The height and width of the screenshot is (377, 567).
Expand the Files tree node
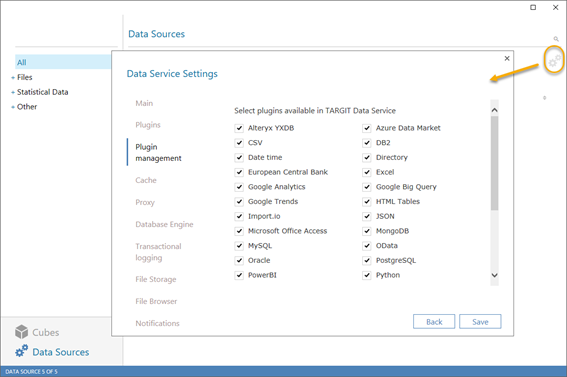click(13, 78)
